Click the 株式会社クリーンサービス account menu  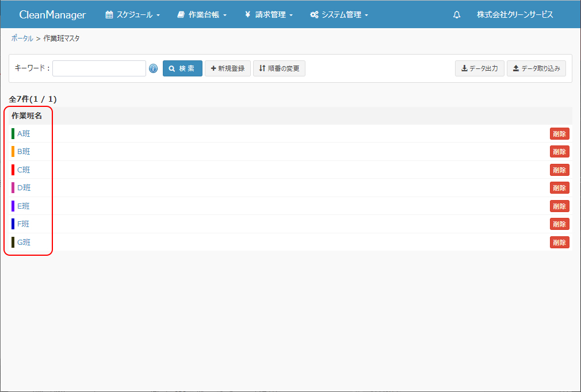tap(515, 15)
